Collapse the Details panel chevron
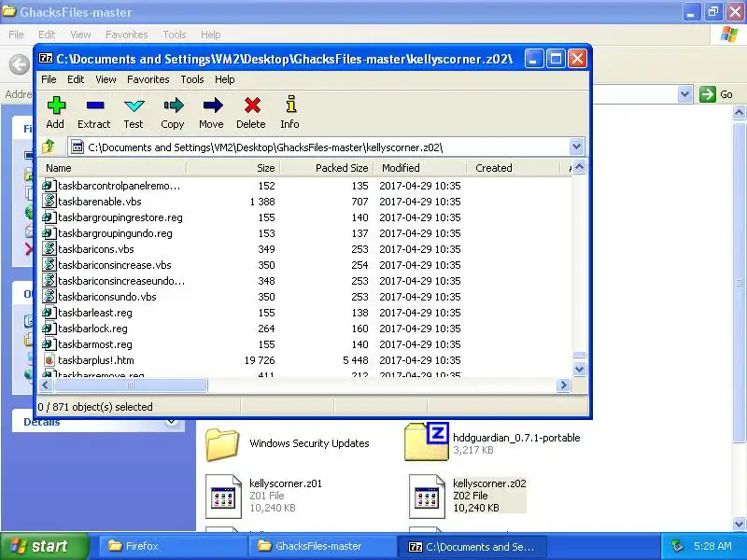Screen dimensions: 747x560 [171, 422]
